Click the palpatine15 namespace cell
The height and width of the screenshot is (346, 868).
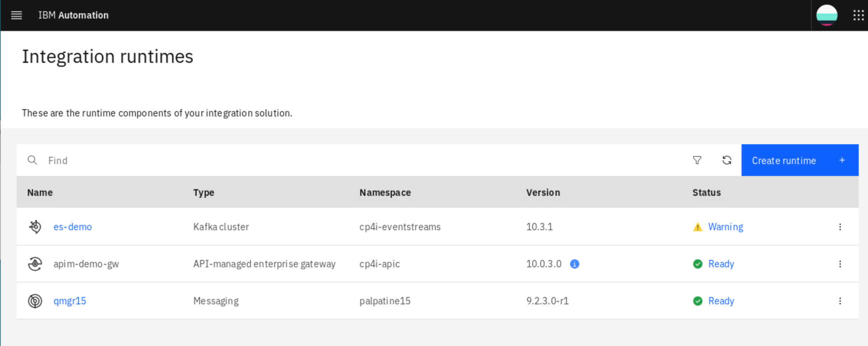[x=385, y=301]
